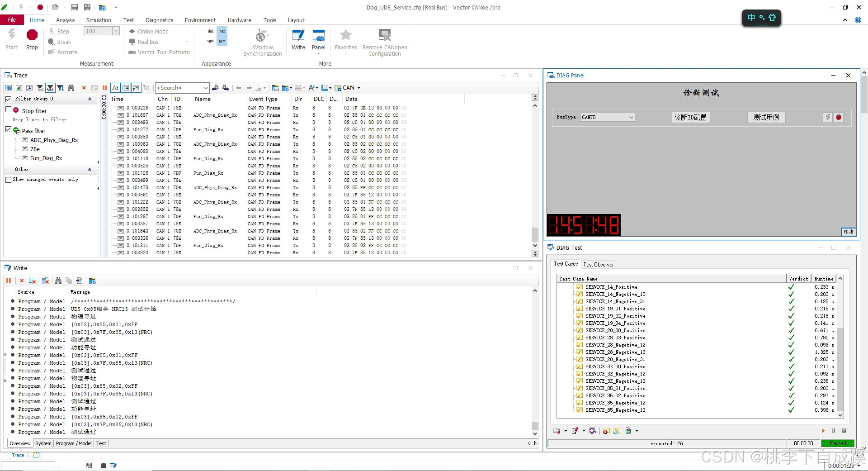Clear Write window with red X
Viewport: 868px width, 471px height.
(22, 281)
